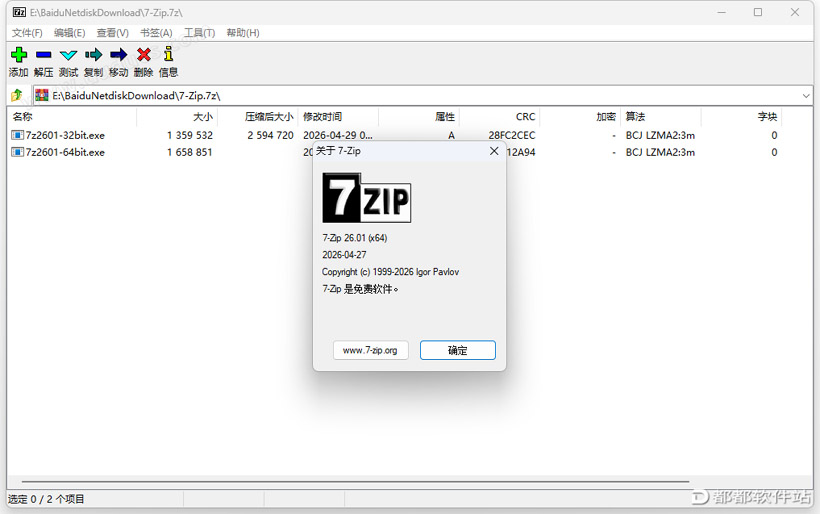Click size value 1 359 532
The image size is (820, 514).
[x=190, y=135]
